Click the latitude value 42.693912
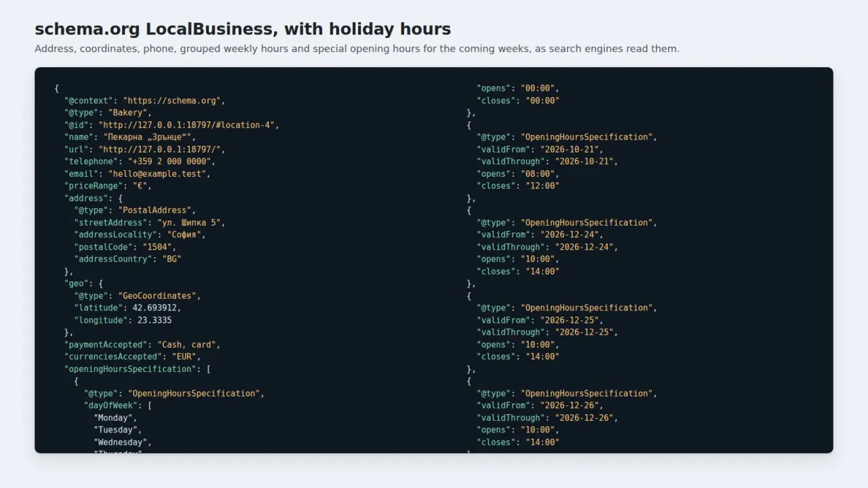The width and height of the screenshot is (868, 488). (154, 308)
